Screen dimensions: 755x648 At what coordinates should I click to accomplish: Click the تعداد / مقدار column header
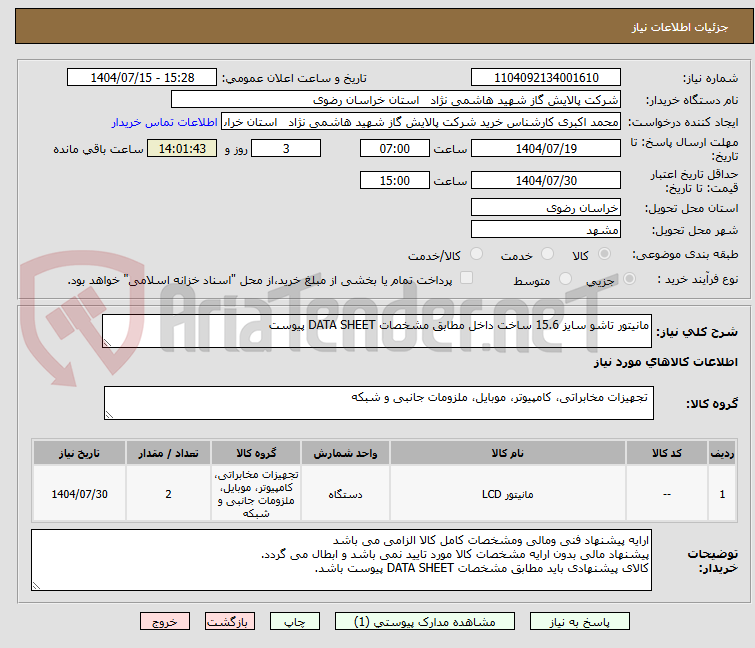coord(168,453)
